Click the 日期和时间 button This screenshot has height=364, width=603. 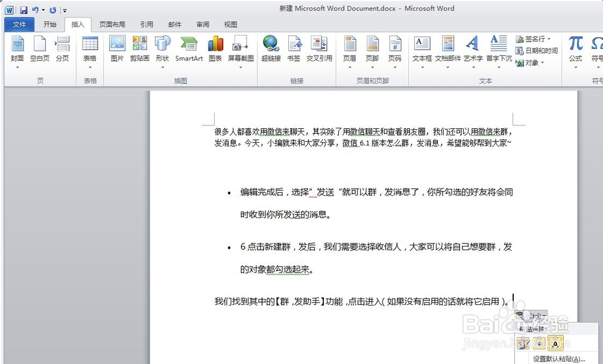click(537, 51)
